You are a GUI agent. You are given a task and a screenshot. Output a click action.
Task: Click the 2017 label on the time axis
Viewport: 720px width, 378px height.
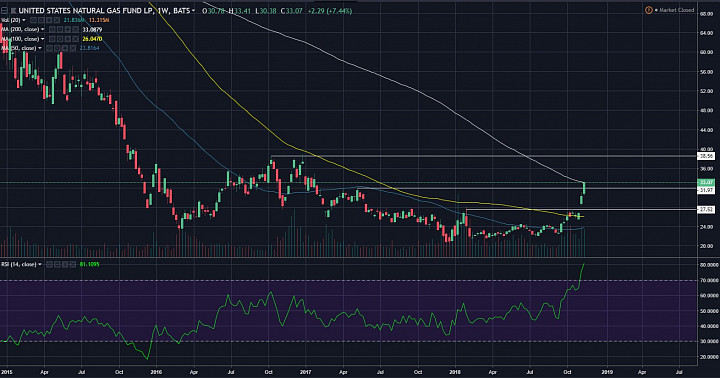305,372
